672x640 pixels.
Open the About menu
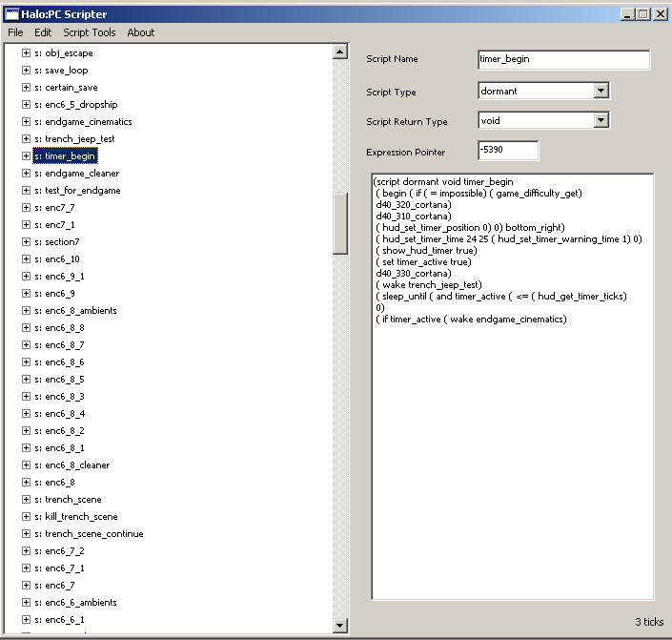tap(140, 32)
